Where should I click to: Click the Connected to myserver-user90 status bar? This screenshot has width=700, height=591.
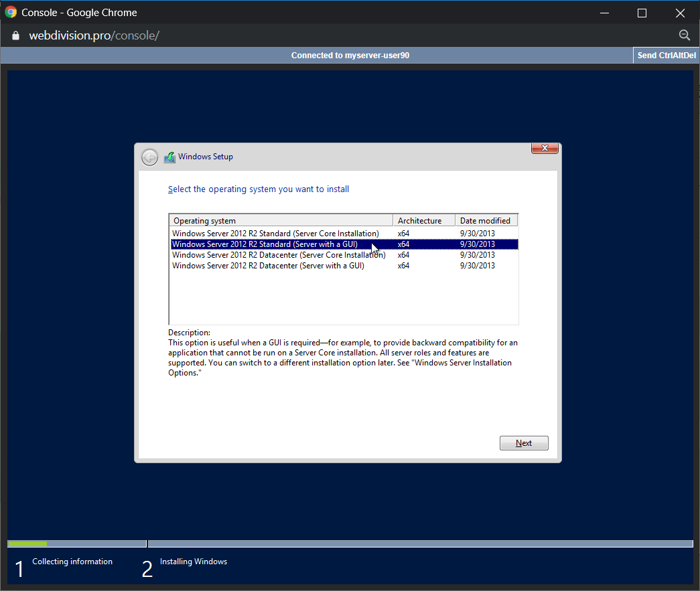click(350, 56)
